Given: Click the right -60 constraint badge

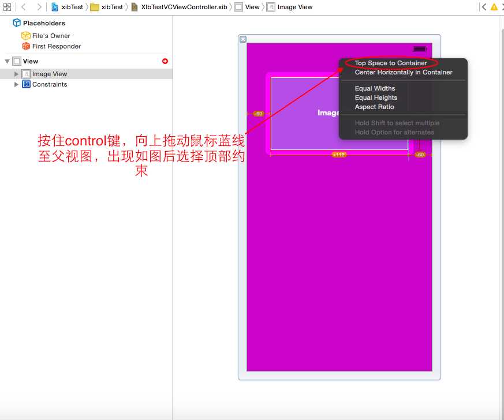Looking at the screenshot, I should coord(420,155).
